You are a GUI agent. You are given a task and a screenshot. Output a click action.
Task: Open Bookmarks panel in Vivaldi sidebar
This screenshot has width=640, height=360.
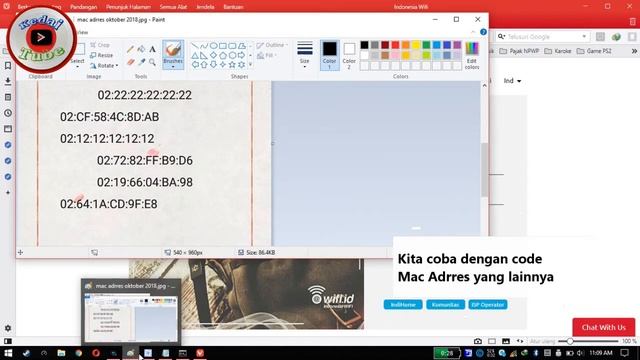tap(8, 65)
